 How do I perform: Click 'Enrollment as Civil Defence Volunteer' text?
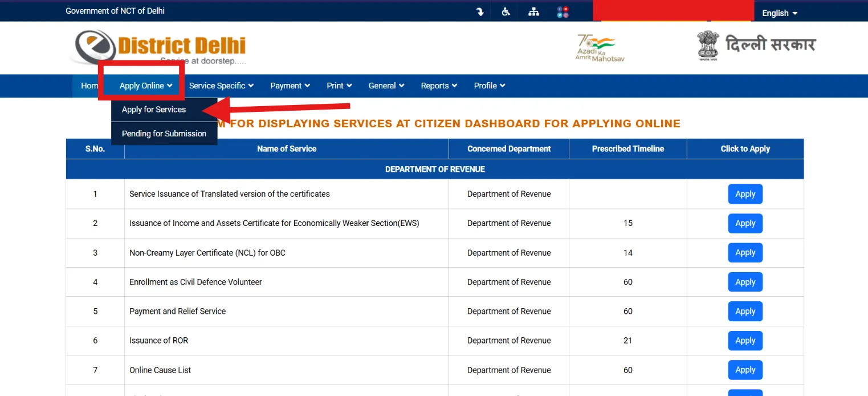pos(195,282)
